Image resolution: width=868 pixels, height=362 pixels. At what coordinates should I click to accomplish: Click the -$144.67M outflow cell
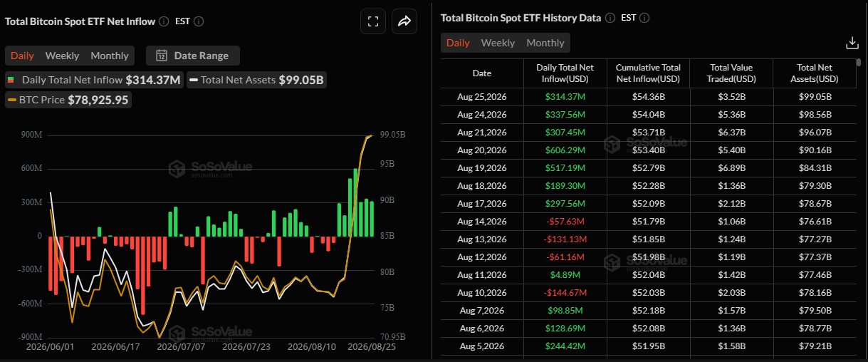(565, 292)
